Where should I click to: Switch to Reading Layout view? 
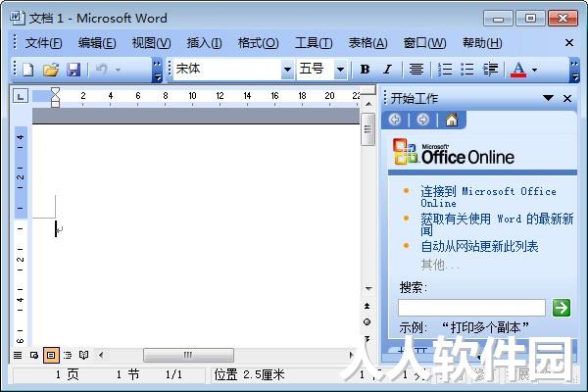click(x=84, y=355)
